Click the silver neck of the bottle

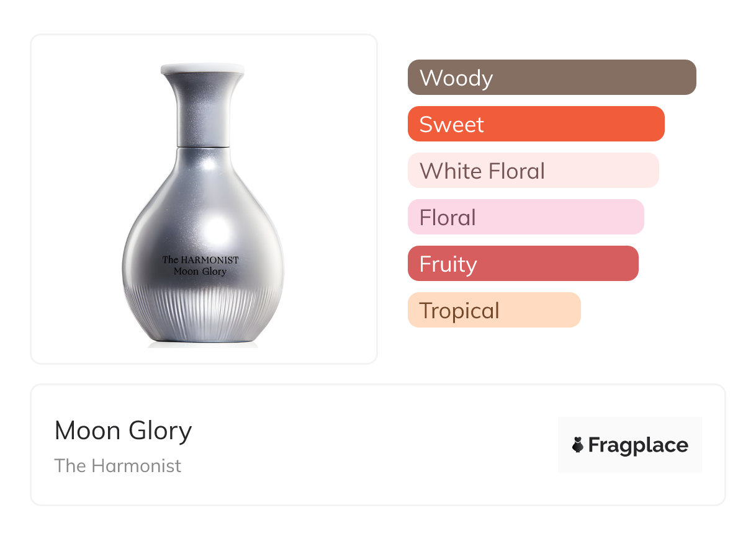[x=202, y=112]
